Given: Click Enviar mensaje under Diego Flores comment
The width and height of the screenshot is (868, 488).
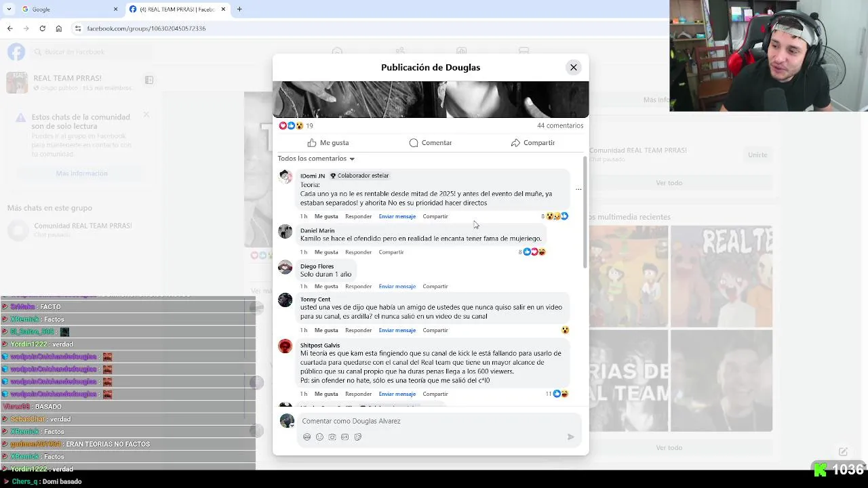Looking at the screenshot, I should [397, 286].
